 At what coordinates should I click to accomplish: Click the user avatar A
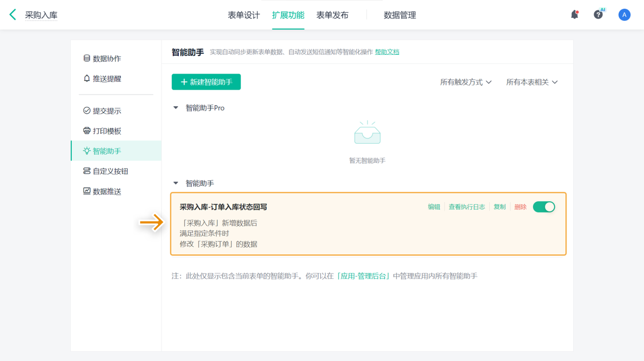pyautogui.click(x=624, y=15)
